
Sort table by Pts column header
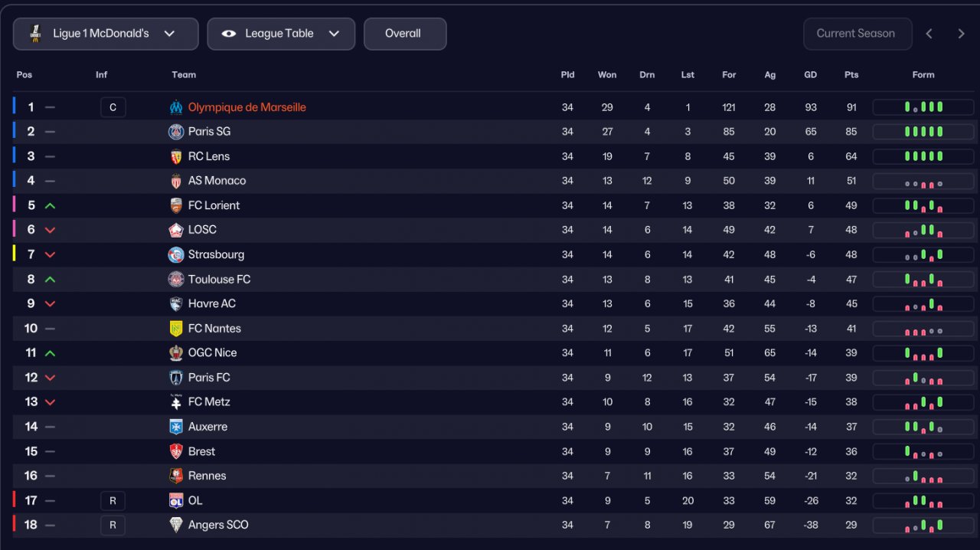point(851,75)
